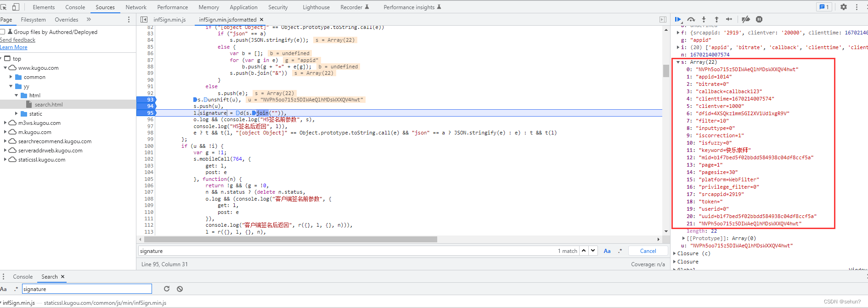Image resolution: width=868 pixels, height=308 pixels.
Task: Click the horizontal scrollbar of code editor
Action: click(291, 239)
